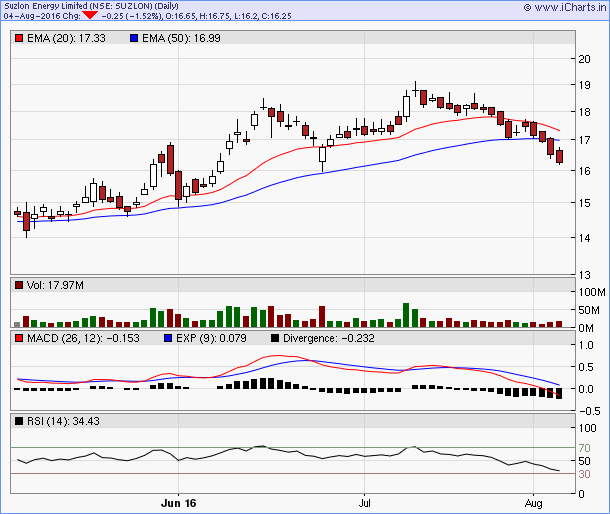Click the blue EMA (50) legend swatch

tap(134, 38)
